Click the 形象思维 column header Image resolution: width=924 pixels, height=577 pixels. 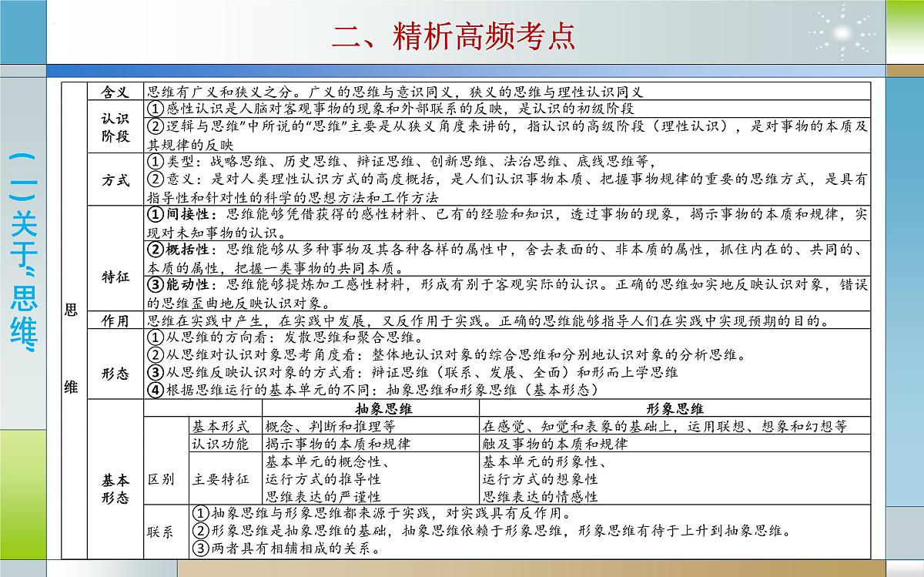[676, 408]
